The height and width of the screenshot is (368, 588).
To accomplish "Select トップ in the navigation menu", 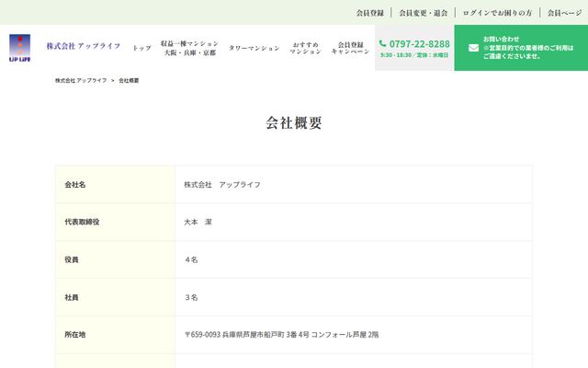I will coord(141,48).
